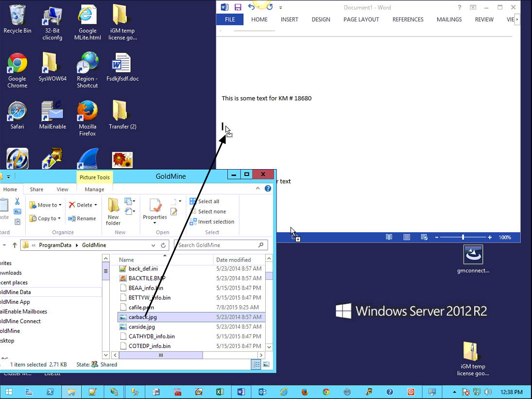Switch to large thumbnails view
The width and height of the screenshot is (532, 399).
[x=266, y=364]
